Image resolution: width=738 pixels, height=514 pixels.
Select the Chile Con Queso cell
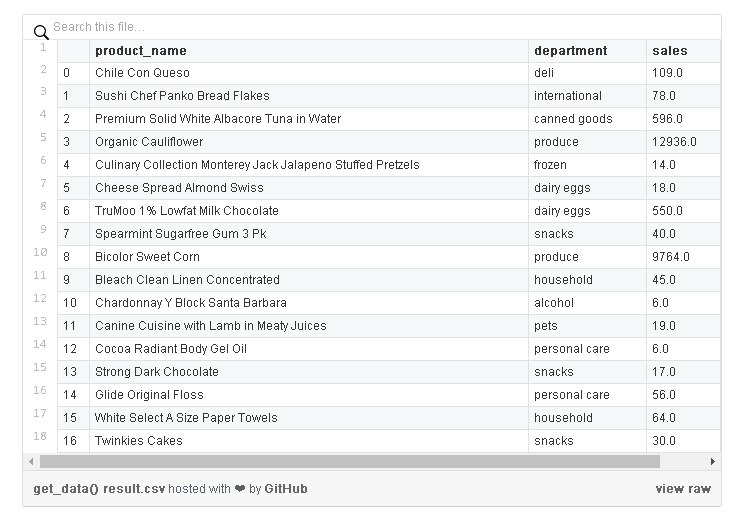[x=309, y=73]
